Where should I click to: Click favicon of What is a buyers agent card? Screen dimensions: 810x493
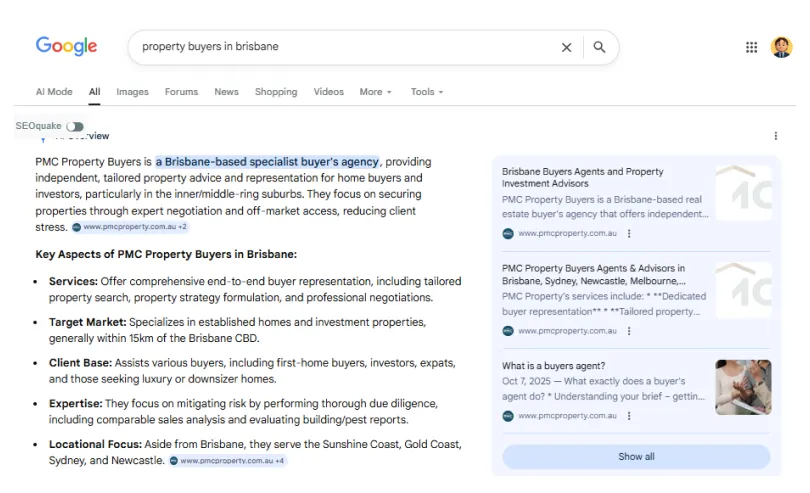pos(508,415)
